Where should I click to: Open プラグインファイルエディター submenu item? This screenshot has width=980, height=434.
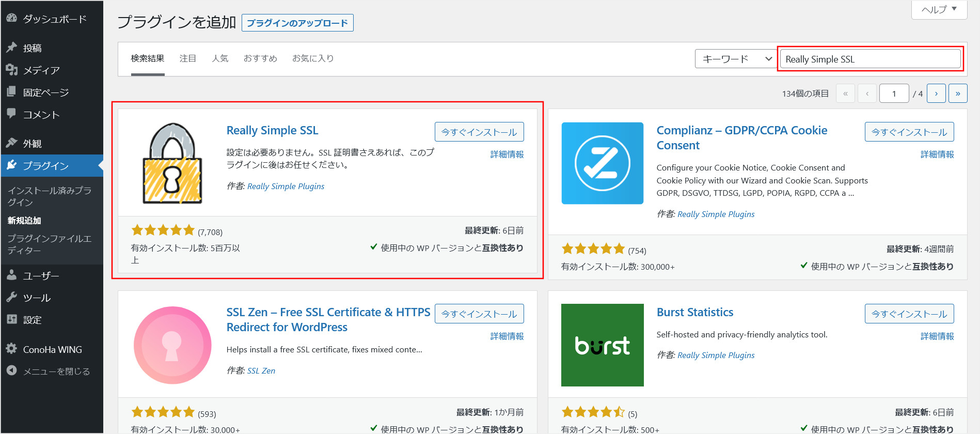(50, 244)
